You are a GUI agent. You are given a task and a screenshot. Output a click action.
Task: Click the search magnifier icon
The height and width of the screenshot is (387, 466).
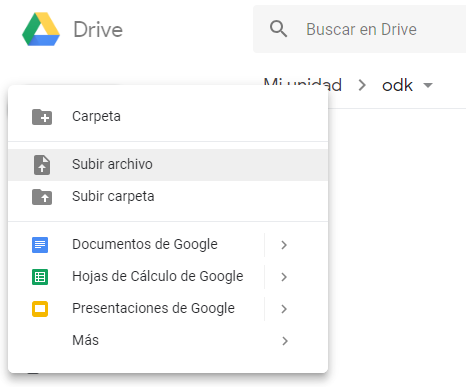(x=278, y=29)
